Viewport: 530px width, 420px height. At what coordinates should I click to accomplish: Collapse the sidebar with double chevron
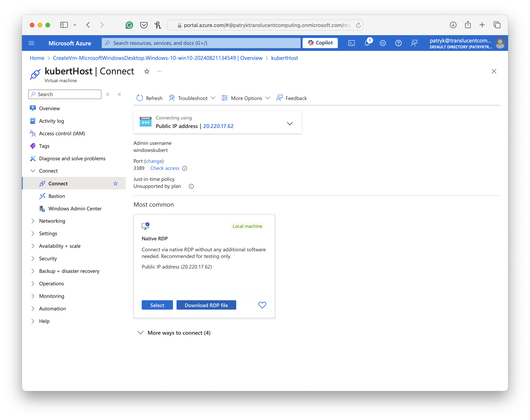119,94
